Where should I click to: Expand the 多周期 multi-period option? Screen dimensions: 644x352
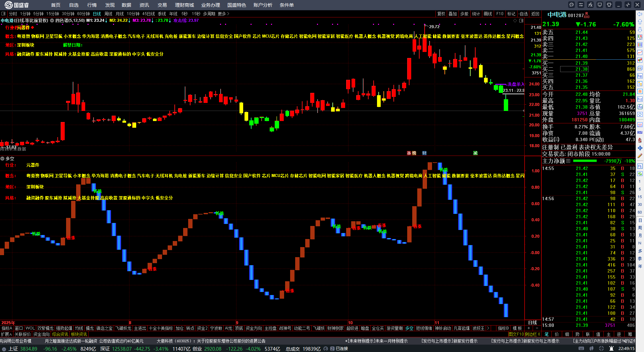point(209,14)
